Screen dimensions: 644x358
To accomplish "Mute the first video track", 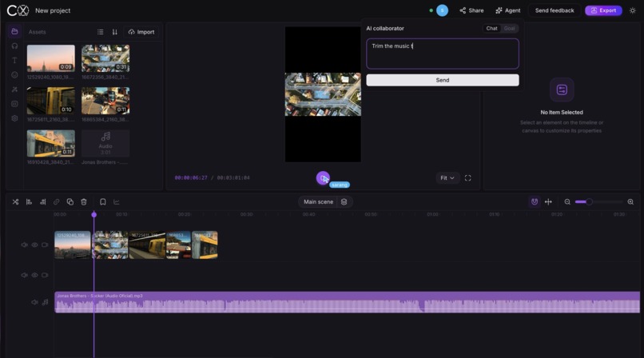I will click(x=24, y=245).
